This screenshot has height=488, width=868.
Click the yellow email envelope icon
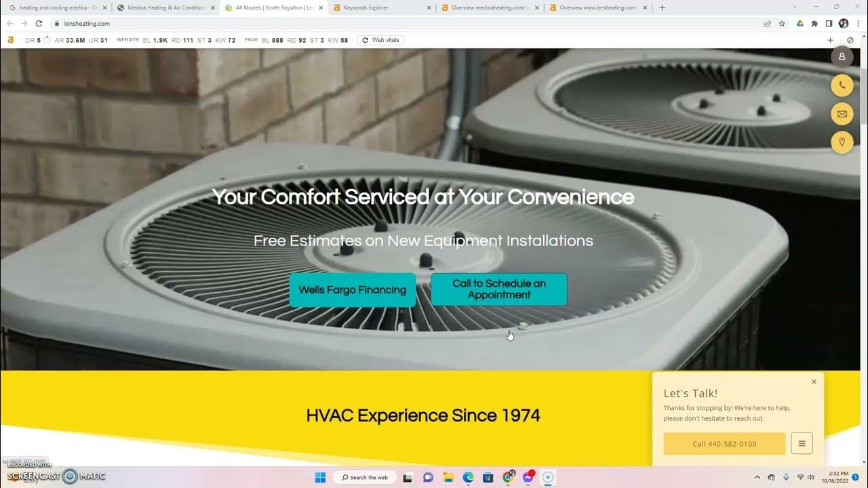(842, 114)
